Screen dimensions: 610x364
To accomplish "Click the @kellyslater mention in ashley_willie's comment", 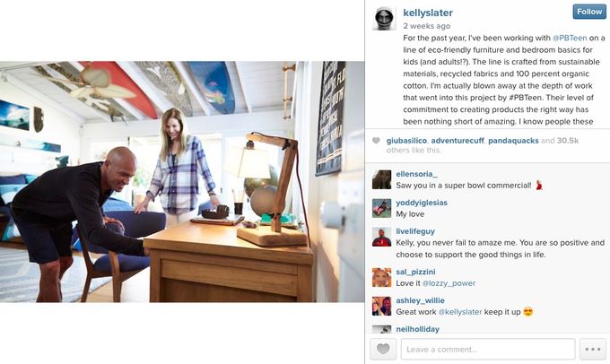I will click(x=460, y=312).
